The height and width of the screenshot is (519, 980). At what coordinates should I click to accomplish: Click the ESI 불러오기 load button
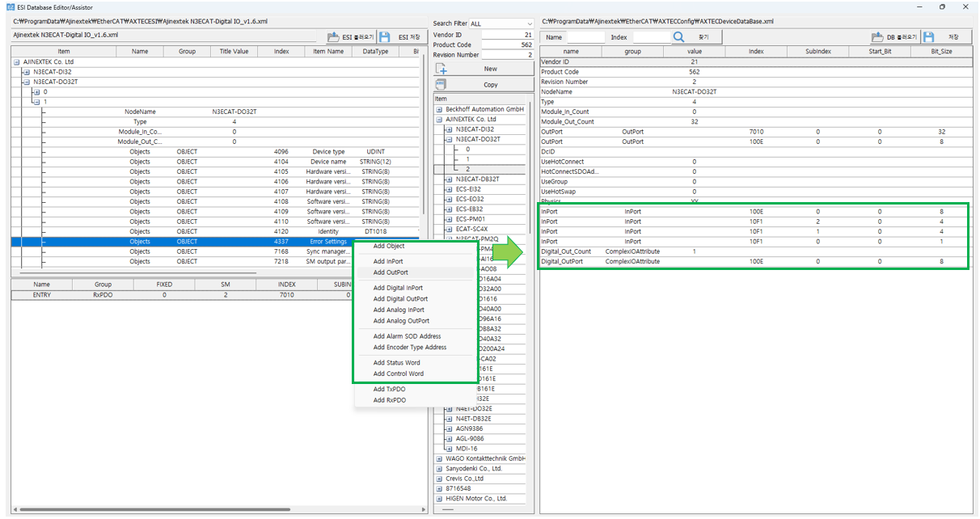click(351, 36)
